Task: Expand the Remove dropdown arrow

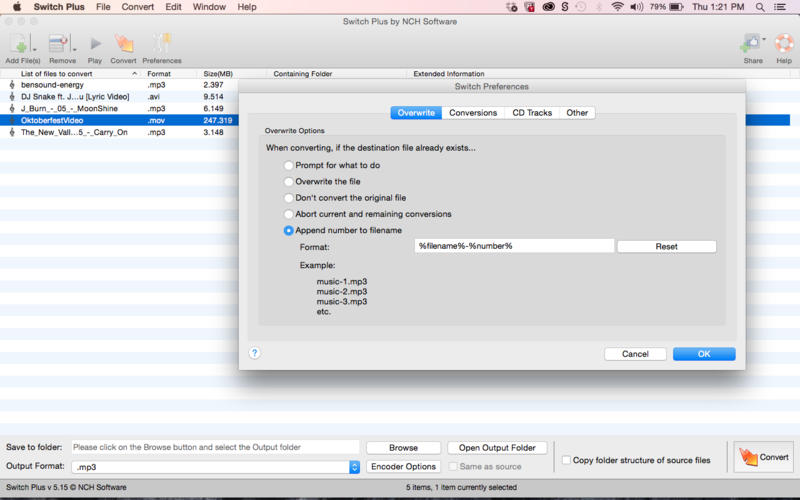Action: [x=74, y=49]
